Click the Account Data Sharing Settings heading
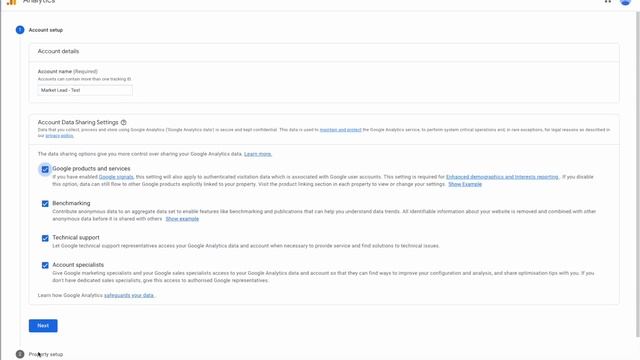This screenshot has width=640, height=360. (78, 122)
